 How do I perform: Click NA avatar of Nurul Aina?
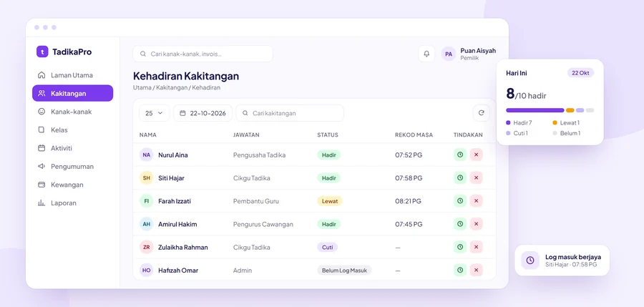tap(146, 155)
